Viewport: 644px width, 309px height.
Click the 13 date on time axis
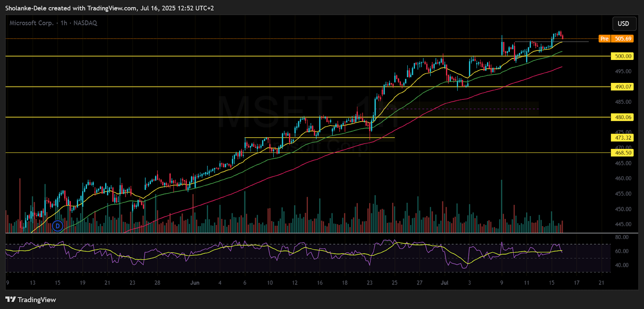[x=33, y=282]
